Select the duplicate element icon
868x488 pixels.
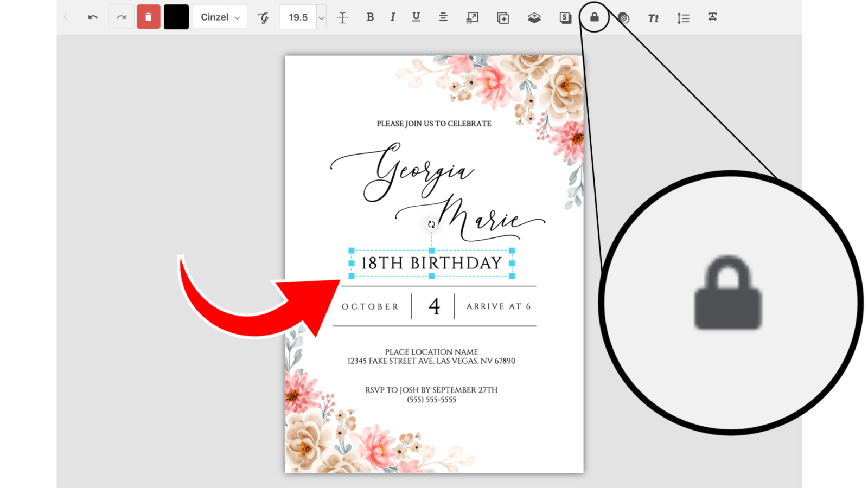point(502,17)
